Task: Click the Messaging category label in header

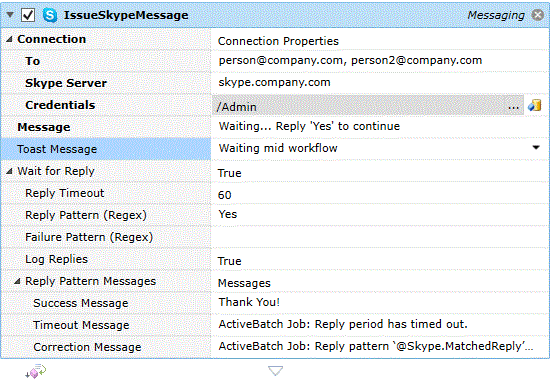Action: [x=496, y=15]
